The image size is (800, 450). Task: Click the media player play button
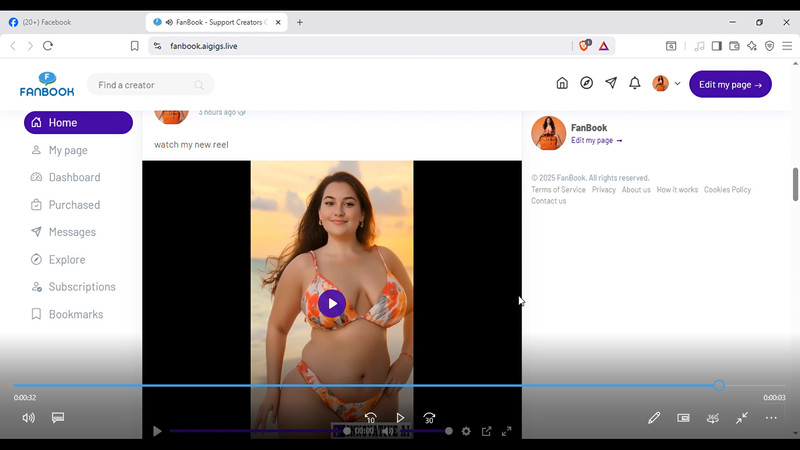(400, 418)
